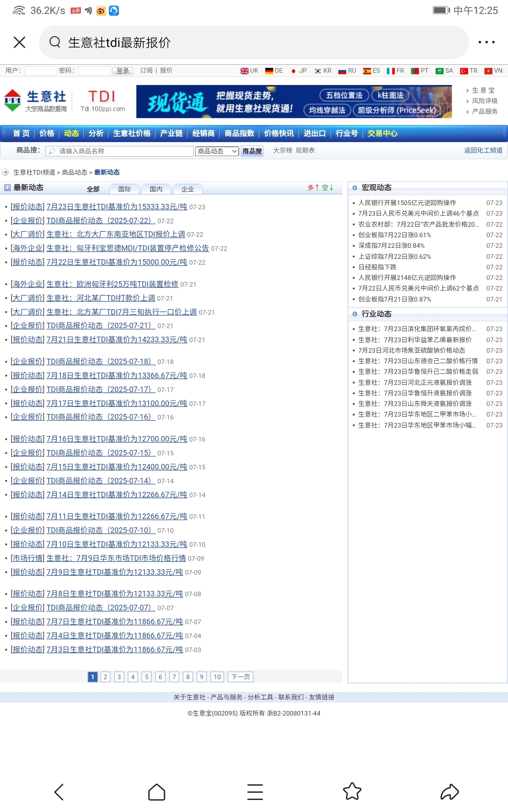Select DE German flag version

click(274, 71)
